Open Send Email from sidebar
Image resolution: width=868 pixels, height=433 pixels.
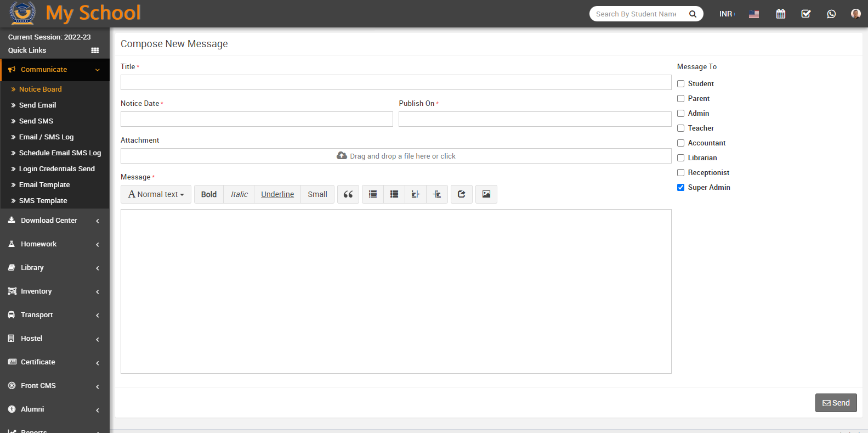(x=37, y=105)
